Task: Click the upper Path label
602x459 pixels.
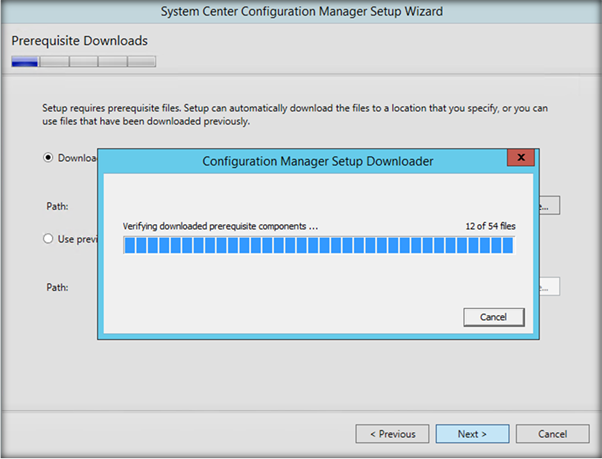Action: click(x=57, y=206)
